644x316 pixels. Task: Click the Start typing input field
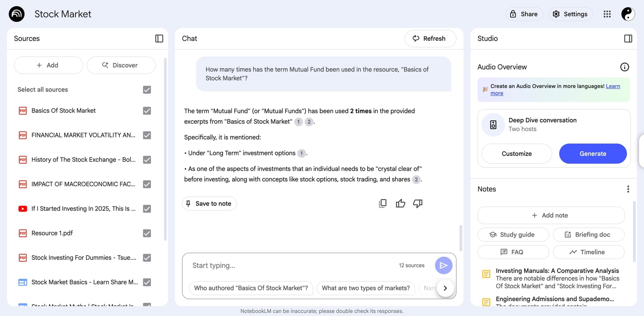pyautogui.click(x=283, y=265)
